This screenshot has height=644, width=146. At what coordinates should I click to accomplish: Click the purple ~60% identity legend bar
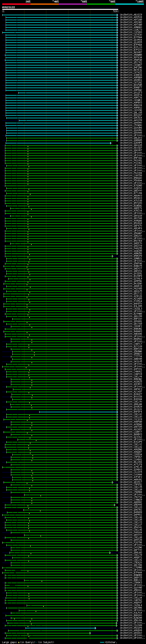73,4
